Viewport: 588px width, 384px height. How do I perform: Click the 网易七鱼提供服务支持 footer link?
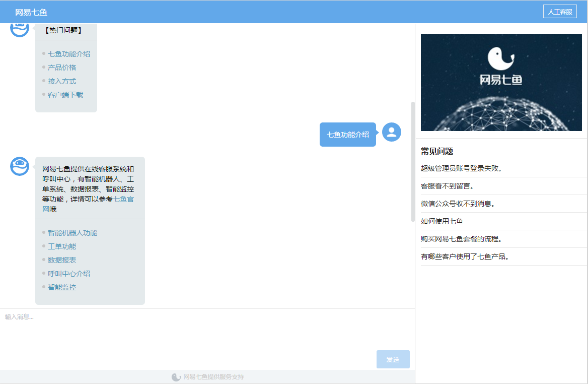click(213, 376)
